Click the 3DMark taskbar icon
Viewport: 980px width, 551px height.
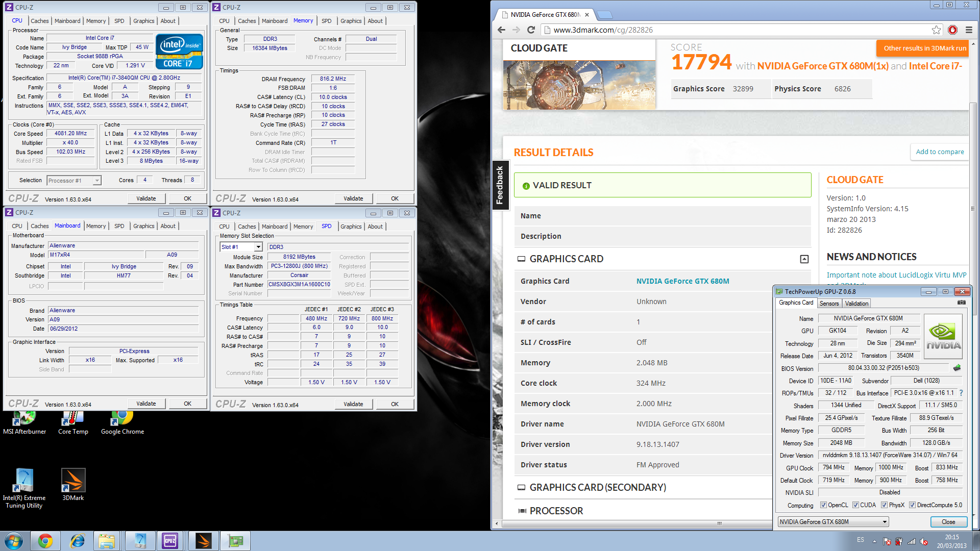click(x=204, y=541)
